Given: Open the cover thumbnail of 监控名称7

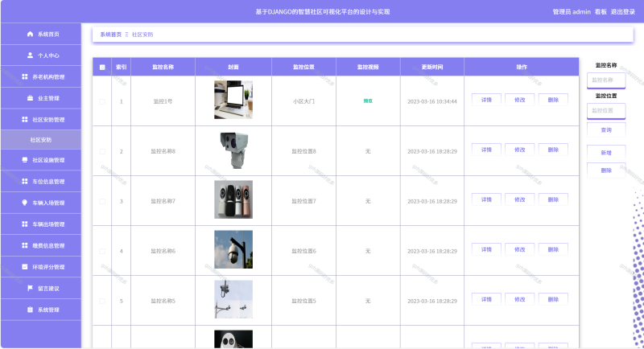Looking at the screenshot, I should (233, 199).
